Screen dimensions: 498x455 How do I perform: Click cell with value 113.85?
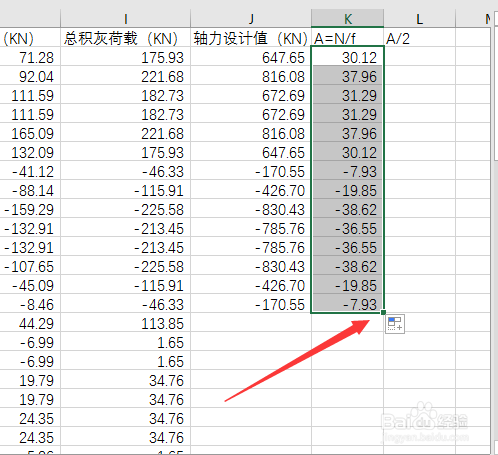125,322
